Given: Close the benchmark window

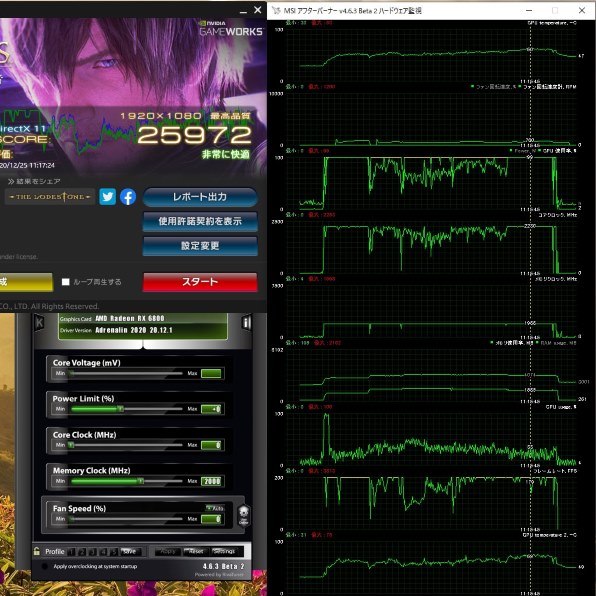Looking at the screenshot, I should tap(258, 10).
